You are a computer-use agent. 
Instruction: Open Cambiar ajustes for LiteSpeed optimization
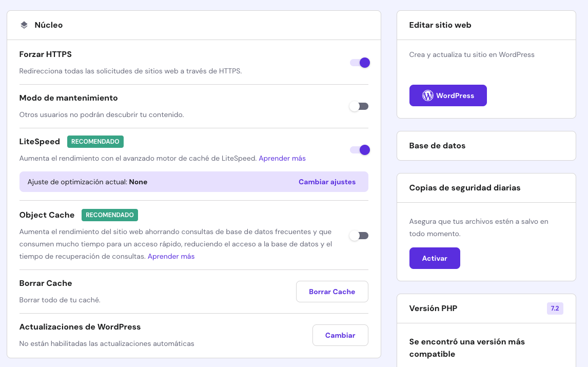point(327,182)
